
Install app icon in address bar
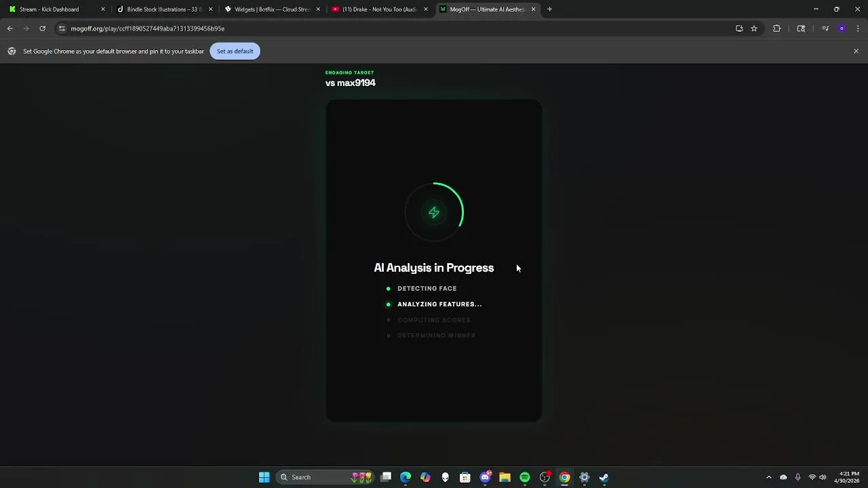click(739, 28)
